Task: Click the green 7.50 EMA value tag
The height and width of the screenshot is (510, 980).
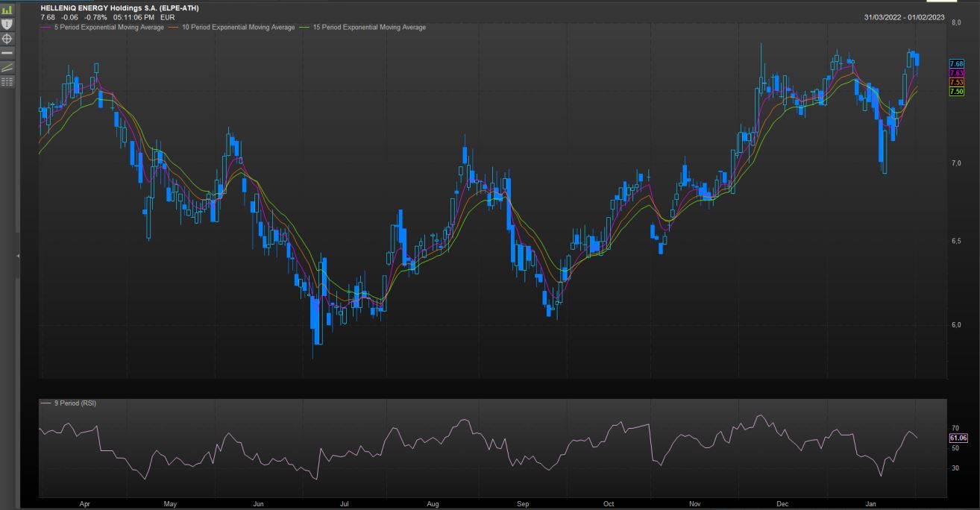Action: 957,91
